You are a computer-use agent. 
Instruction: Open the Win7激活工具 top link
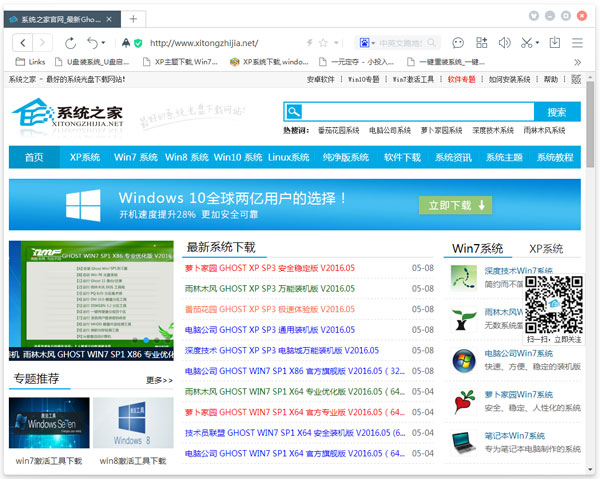click(x=413, y=79)
